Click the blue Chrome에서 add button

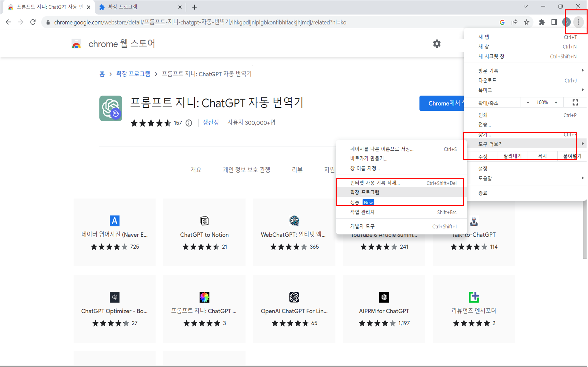pyautogui.click(x=441, y=103)
